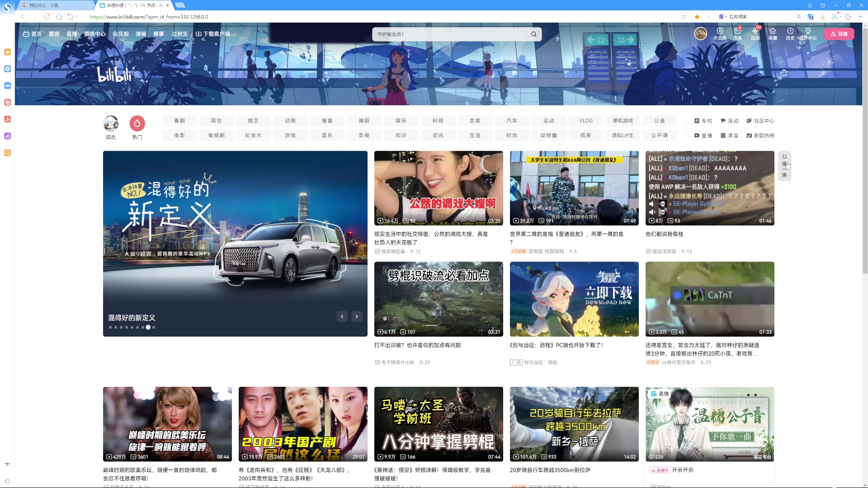This screenshot has width=868, height=488.
Task: Open 番剧 in top navigation bar
Action: 54,34
